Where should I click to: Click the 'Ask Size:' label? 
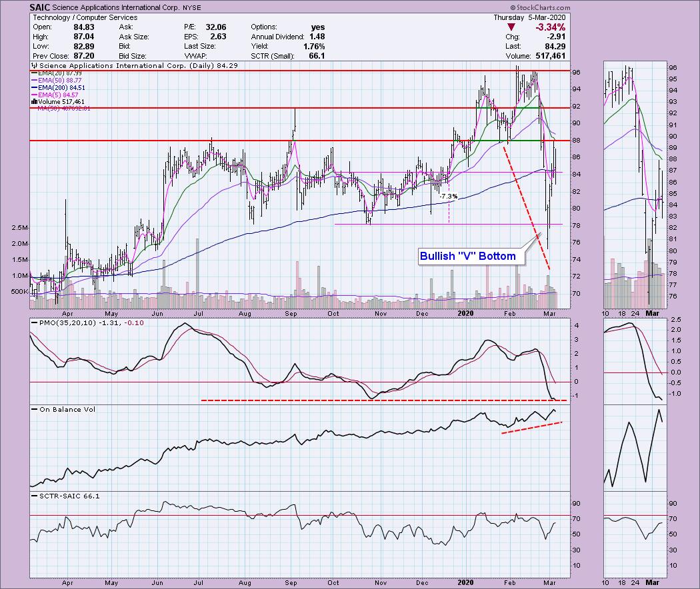click(133, 37)
